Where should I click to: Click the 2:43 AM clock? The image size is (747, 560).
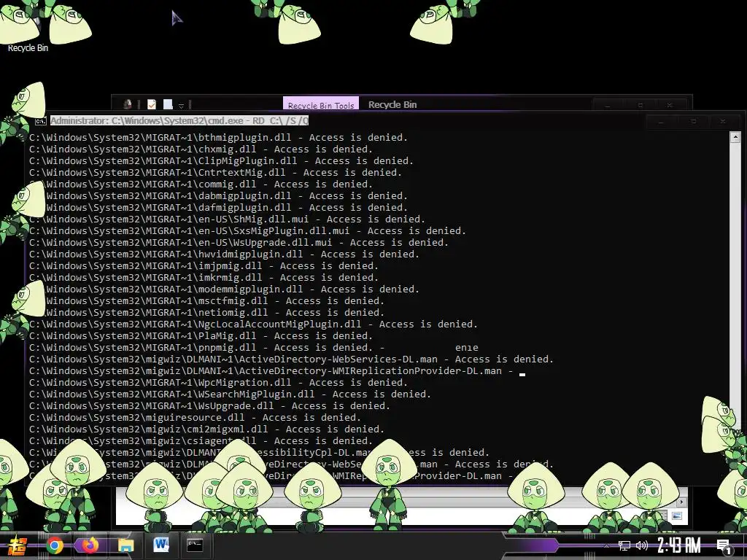pos(679,545)
